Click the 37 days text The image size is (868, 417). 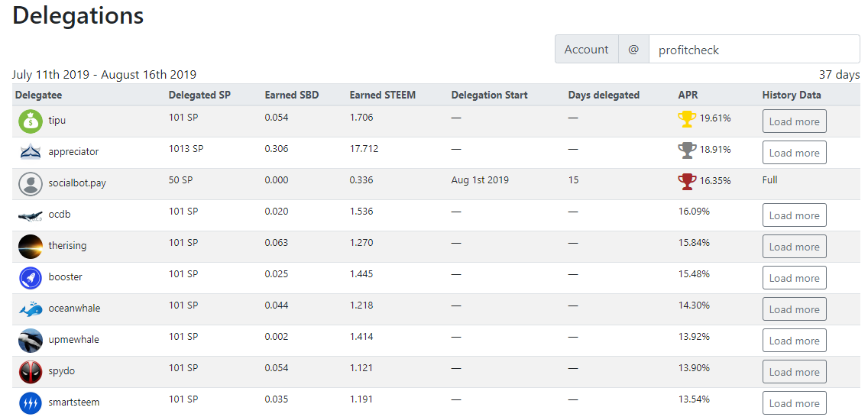point(839,75)
